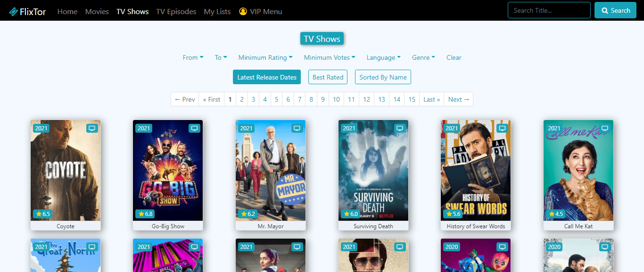Go to the Home nav item
644x272 pixels.
pyautogui.click(x=67, y=11)
